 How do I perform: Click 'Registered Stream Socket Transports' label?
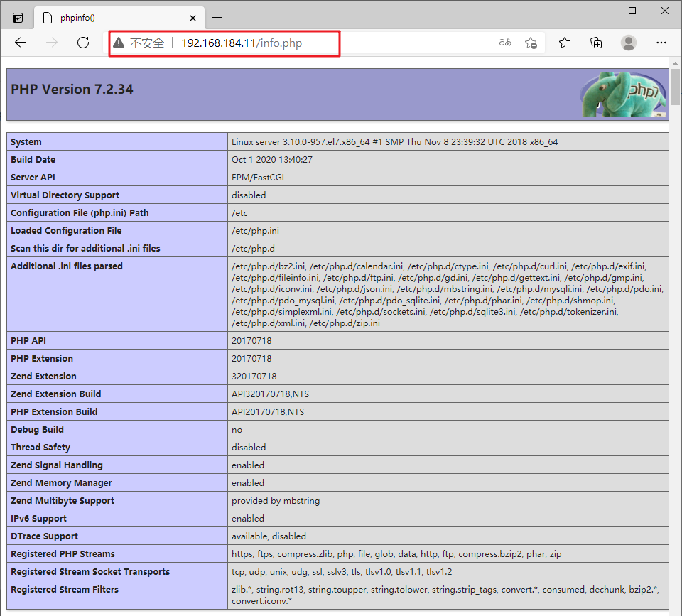click(x=90, y=572)
